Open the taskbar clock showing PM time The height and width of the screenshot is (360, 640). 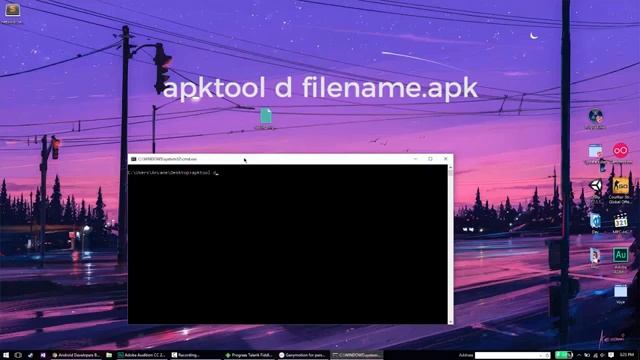[x=627, y=355]
